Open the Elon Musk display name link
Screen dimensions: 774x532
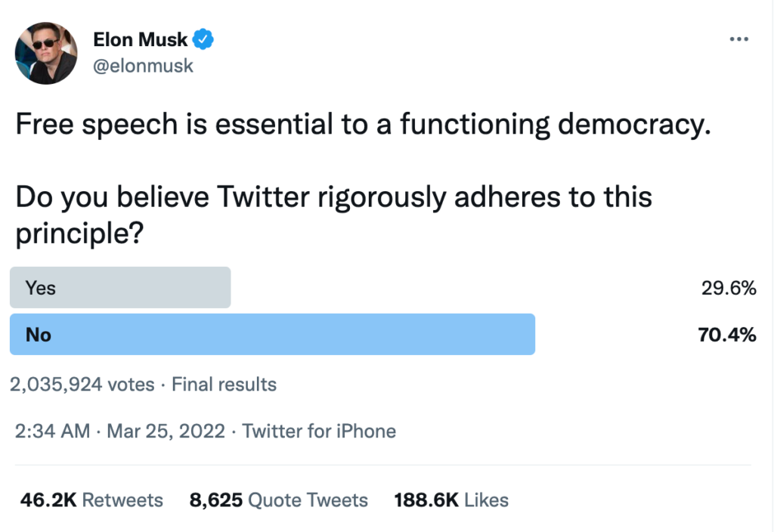[140, 39]
